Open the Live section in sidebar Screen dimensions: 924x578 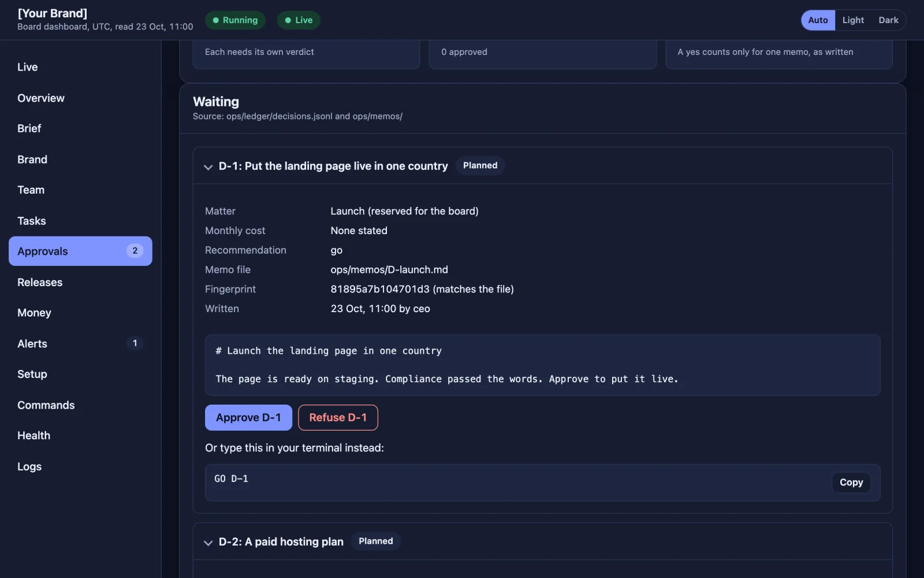[x=80, y=67]
